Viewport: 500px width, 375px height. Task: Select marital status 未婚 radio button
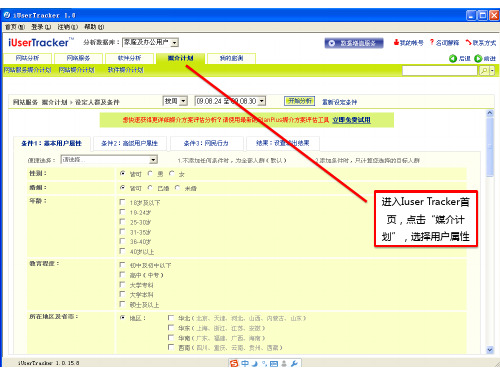coord(178,188)
